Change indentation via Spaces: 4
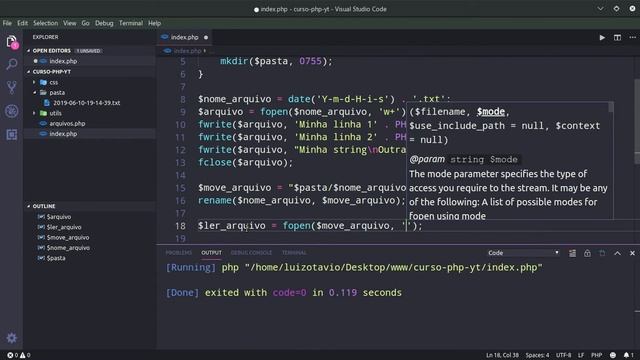 tap(537, 355)
